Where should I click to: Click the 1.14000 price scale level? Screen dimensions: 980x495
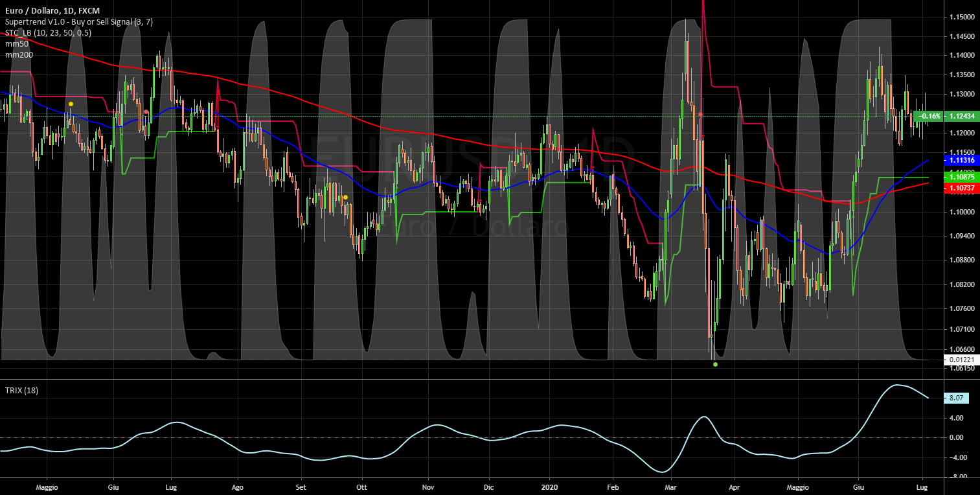(x=961, y=56)
